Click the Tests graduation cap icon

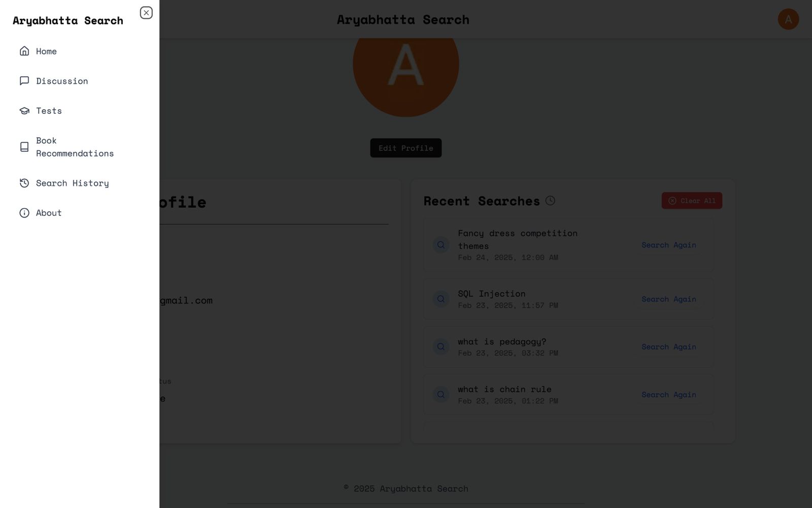point(24,111)
